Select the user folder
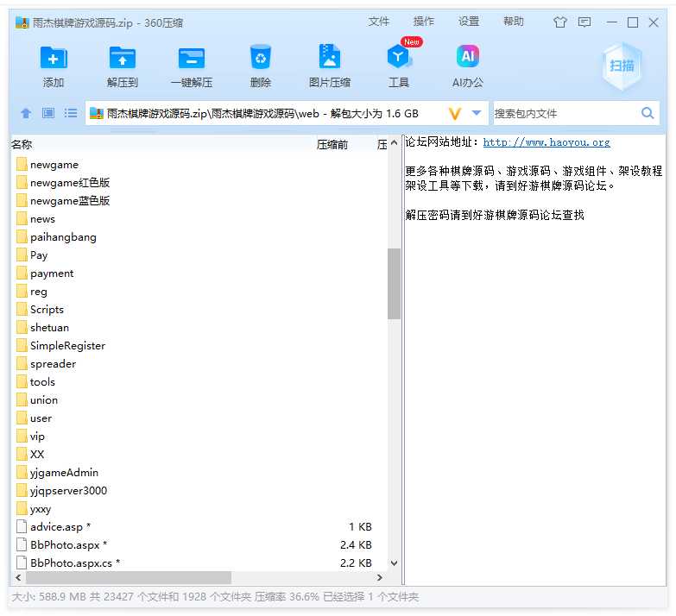676x616 pixels. click(34, 418)
